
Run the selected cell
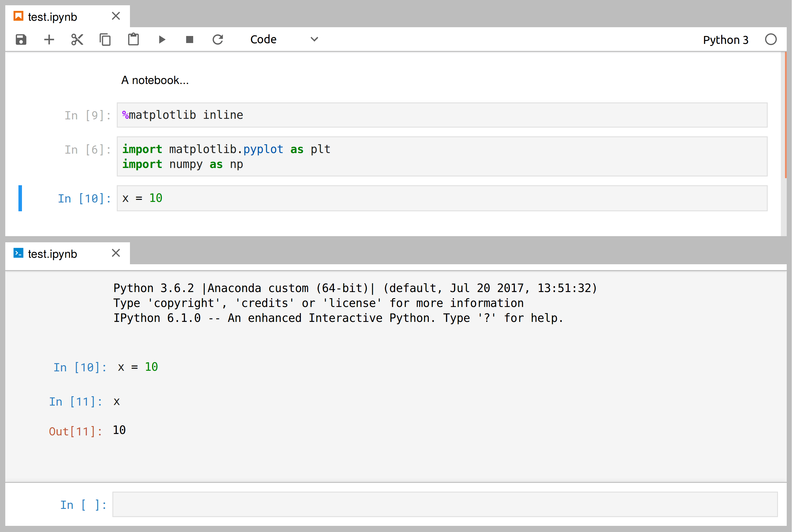coord(162,39)
